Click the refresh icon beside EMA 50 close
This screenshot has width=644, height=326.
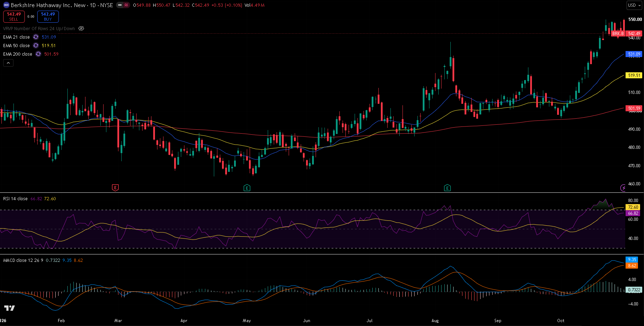tap(36, 45)
